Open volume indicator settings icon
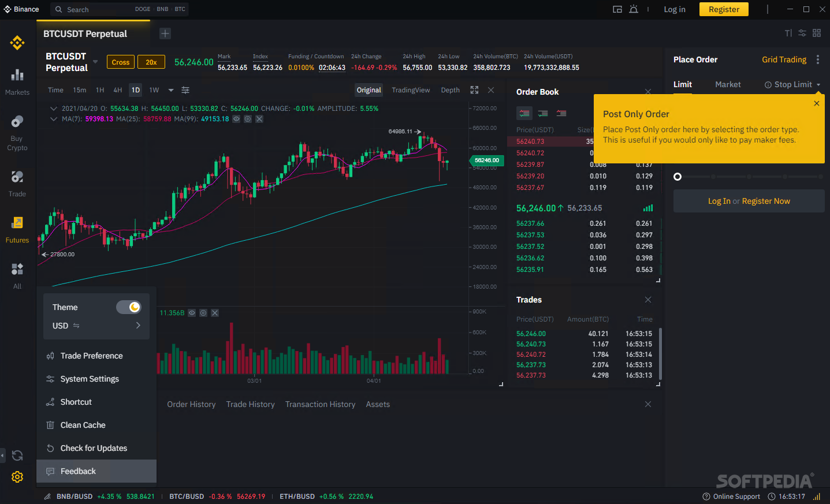 (x=203, y=313)
